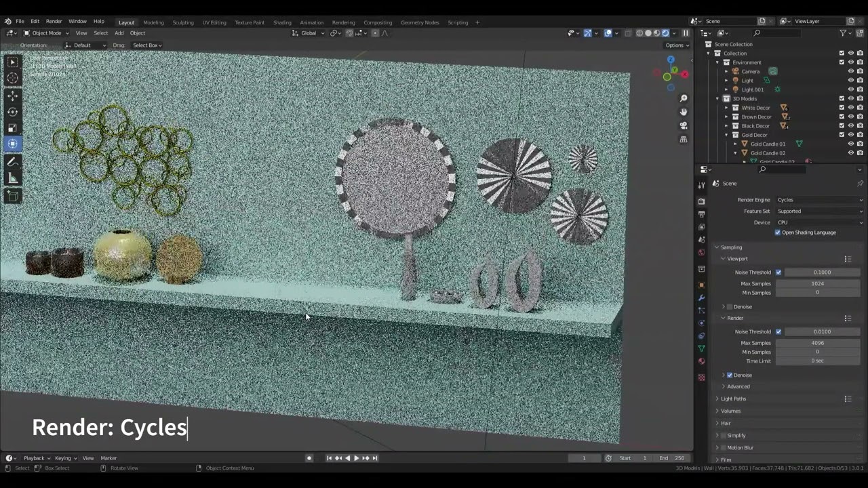Select the Add Cube tool
The width and height of the screenshot is (868, 488).
(x=13, y=196)
